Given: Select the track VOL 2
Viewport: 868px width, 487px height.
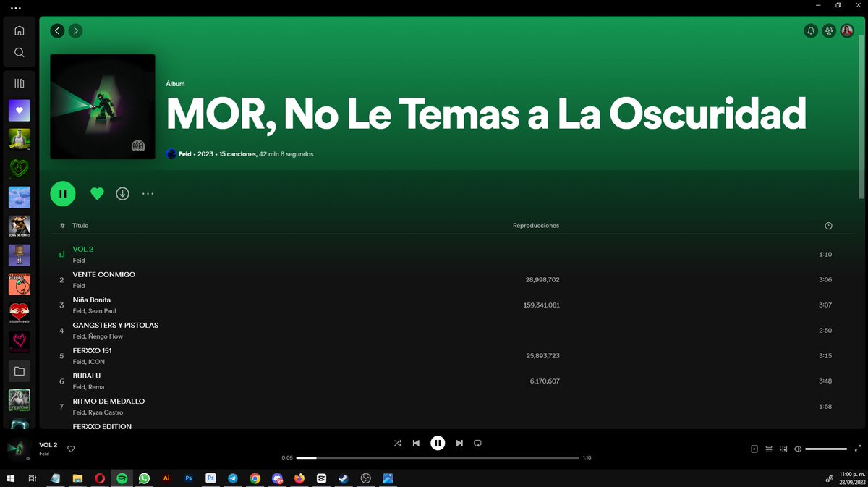Looking at the screenshot, I should [83, 249].
